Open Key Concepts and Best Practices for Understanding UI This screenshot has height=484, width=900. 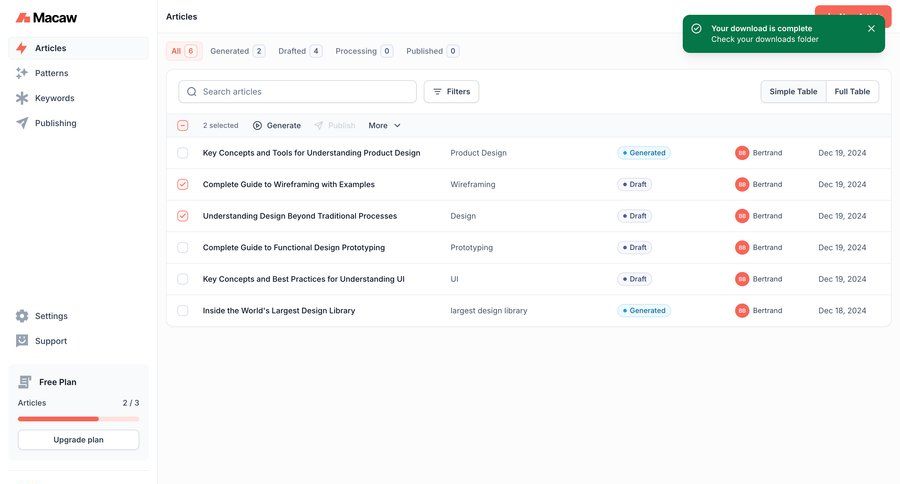pos(304,279)
